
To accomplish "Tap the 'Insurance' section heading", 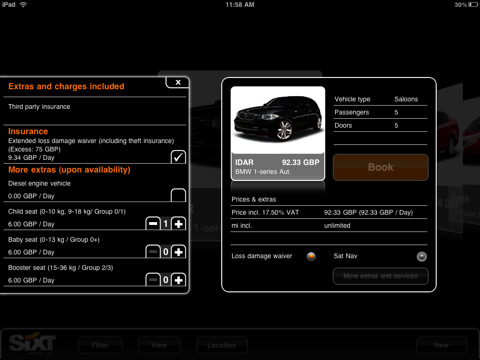I will (28, 131).
